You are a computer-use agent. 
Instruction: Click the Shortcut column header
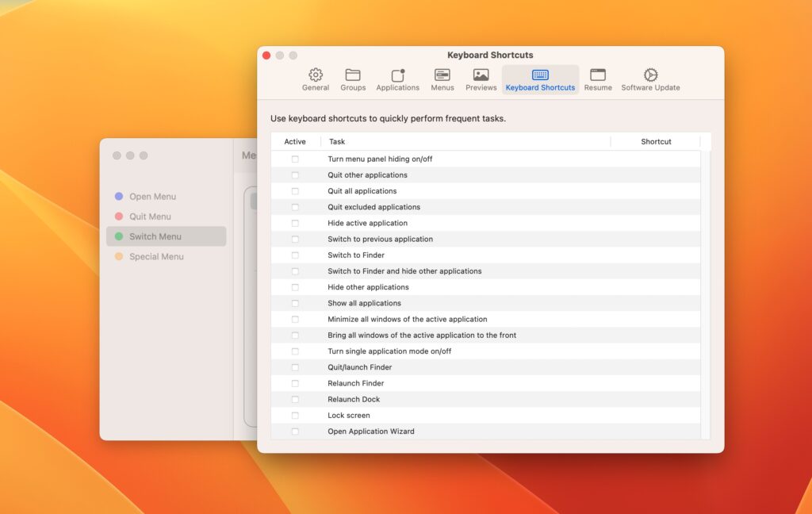point(656,141)
